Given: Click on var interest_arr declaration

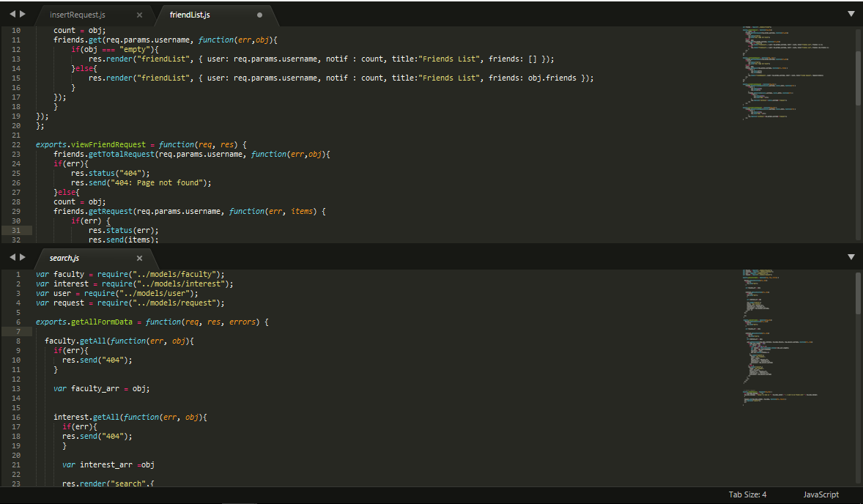Looking at the screenshot, I should tap(108, 465).
